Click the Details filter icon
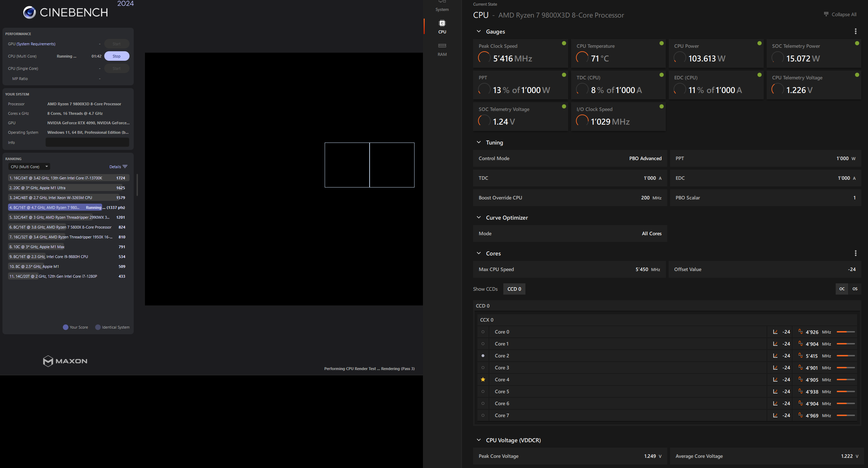The height and width of the screenshot is (468, 868). [125, 167]
